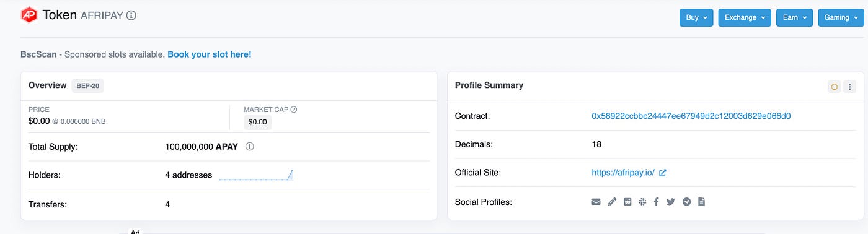Open the three-dot Profile Summary menu
Viewport: 868px width, 234px height.
point(850,87)
